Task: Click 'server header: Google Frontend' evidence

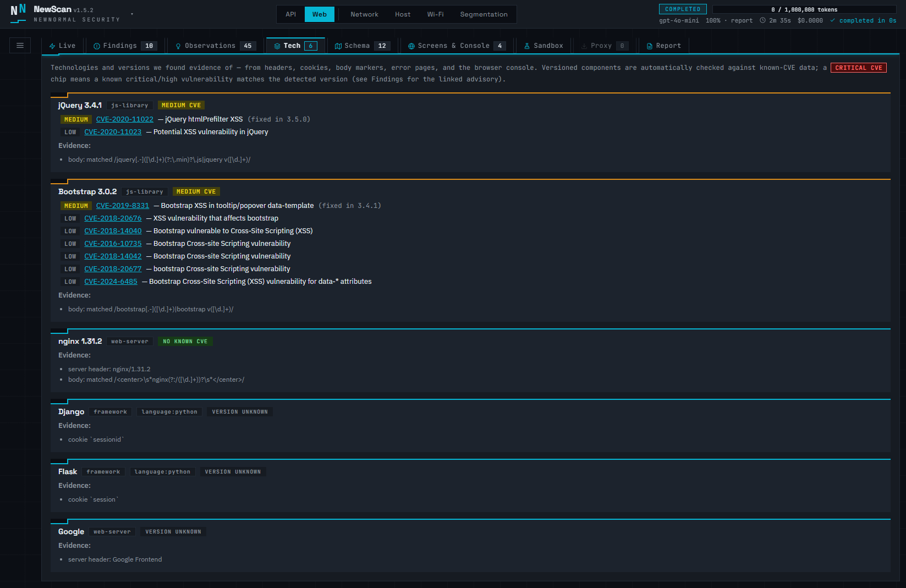Action: point(115,559)
